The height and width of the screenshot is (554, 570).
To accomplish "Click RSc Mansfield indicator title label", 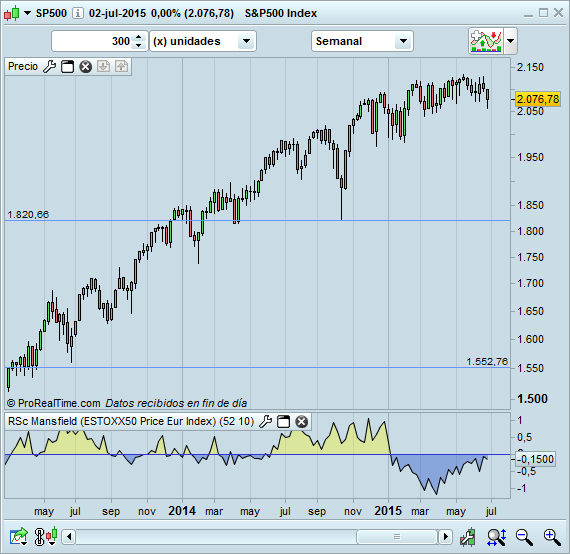I will [131, 421].
